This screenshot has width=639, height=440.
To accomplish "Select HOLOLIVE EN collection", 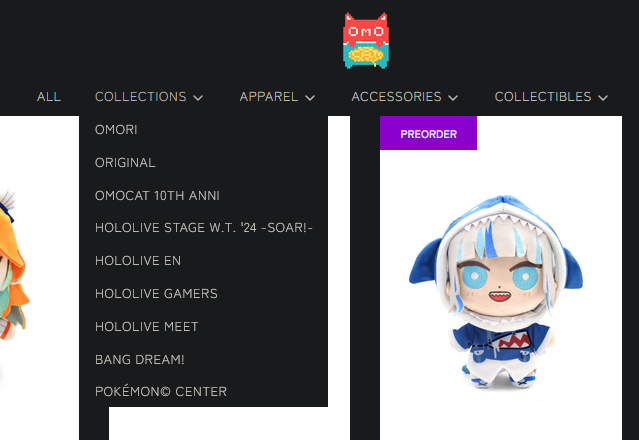I will point(138,260).
